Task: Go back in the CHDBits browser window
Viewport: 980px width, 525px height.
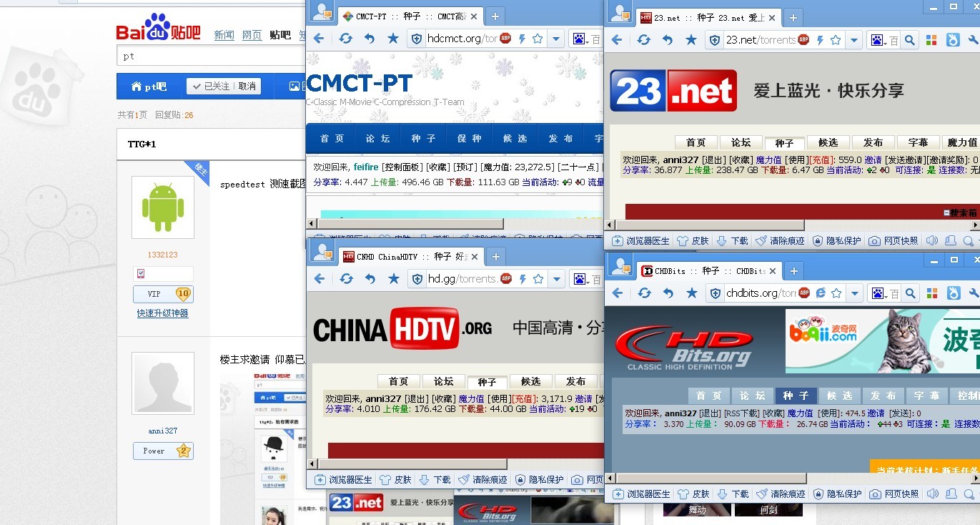Action: 618,293
